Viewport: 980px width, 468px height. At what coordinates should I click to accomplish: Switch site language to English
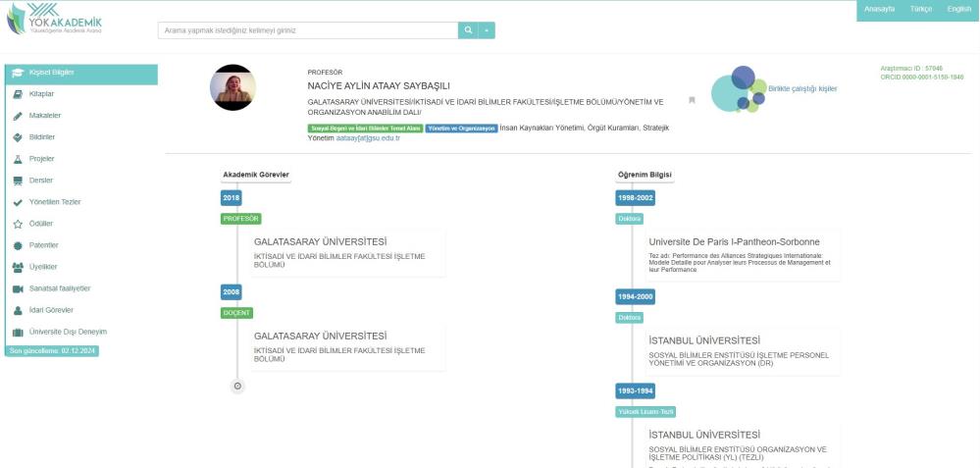pyautogui.click(x=958, y=9)
